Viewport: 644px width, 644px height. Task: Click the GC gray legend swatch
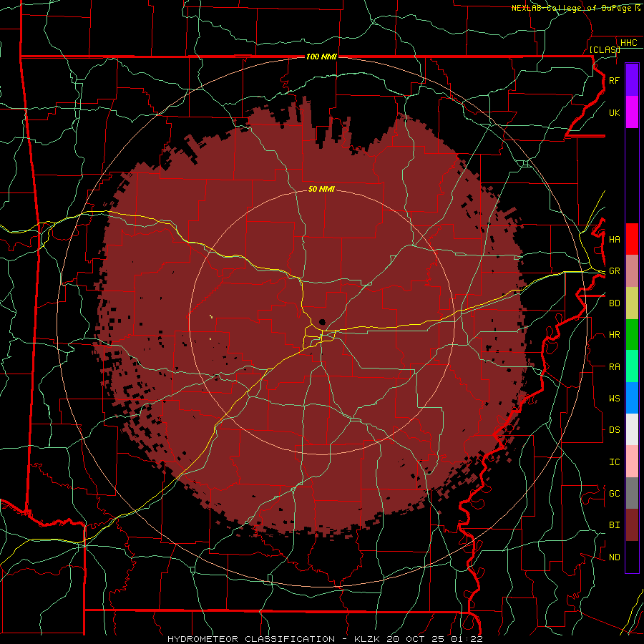[632, 493]
